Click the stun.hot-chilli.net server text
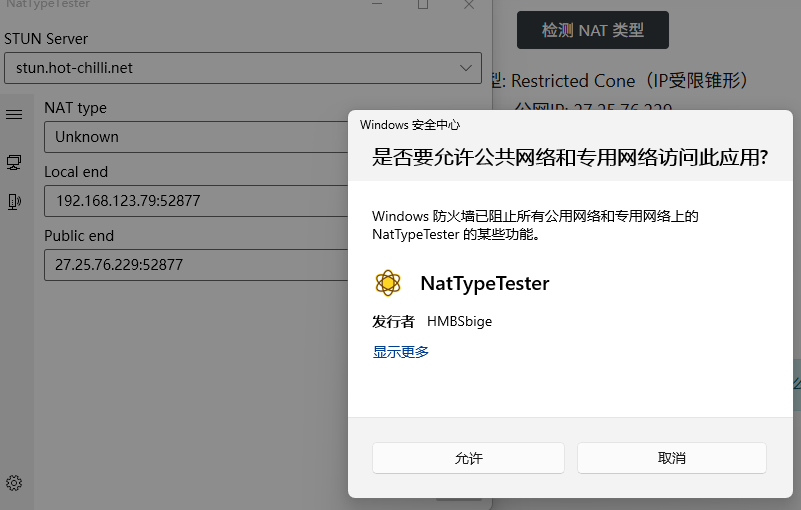This screenshot has height=510, width=801. [x=74, y=68]
